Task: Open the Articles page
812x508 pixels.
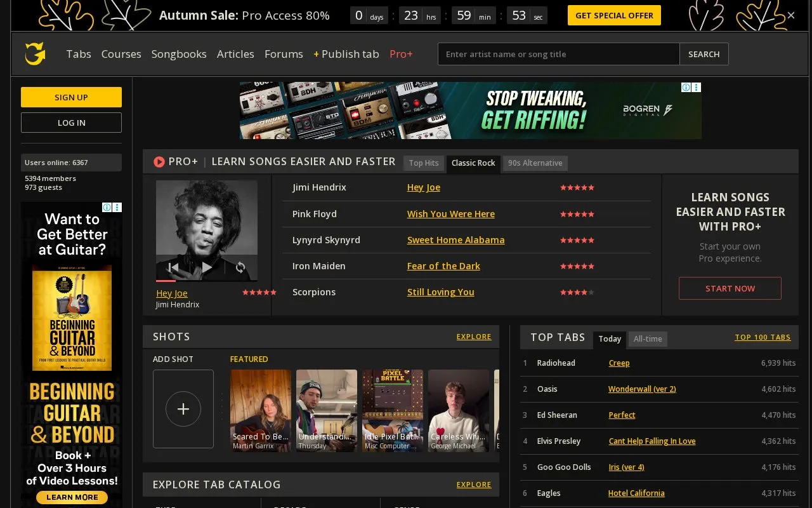Action: (x=235, y=54)
